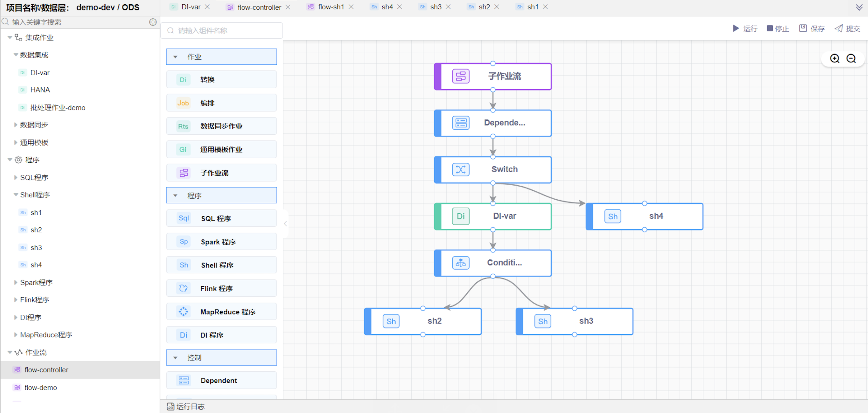This screenshot has height=413, width=868.
Task: Open the zoom in control on the canvas
Action: point(835,58)
